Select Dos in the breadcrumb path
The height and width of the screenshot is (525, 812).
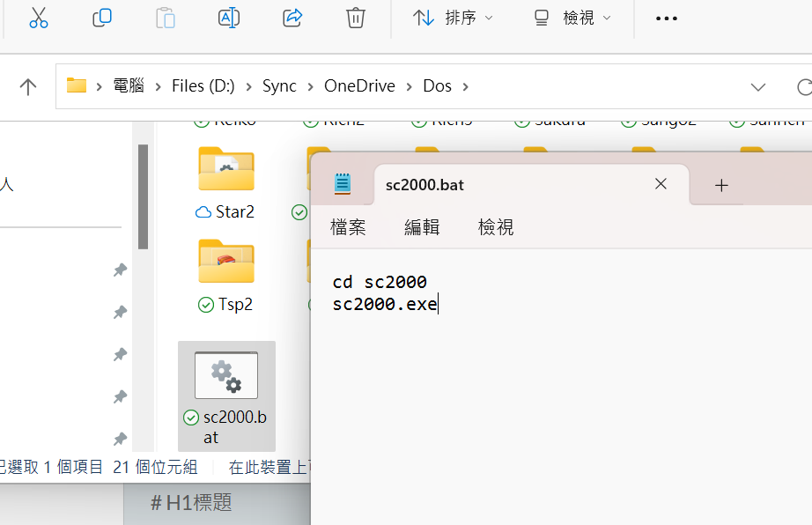click(437, 86)
